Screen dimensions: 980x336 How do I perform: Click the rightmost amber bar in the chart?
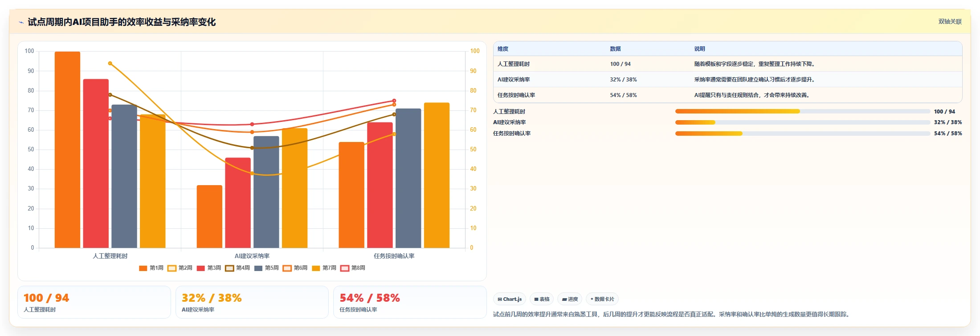click(437, 175)
